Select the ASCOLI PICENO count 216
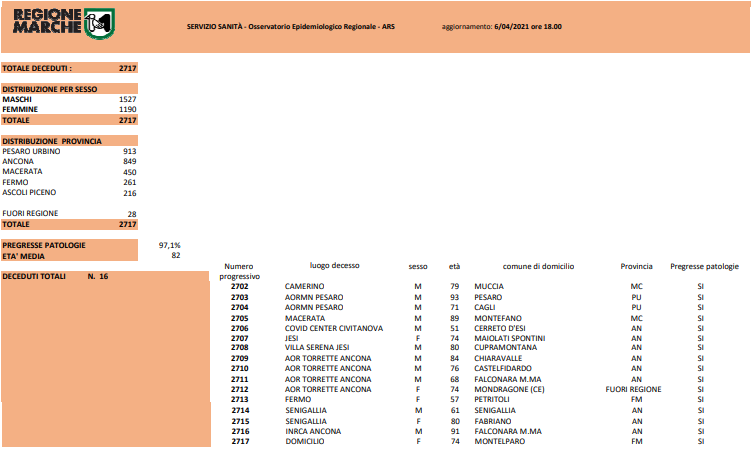The width and height of the screenshot is (755, 461). tap(130, 193)
